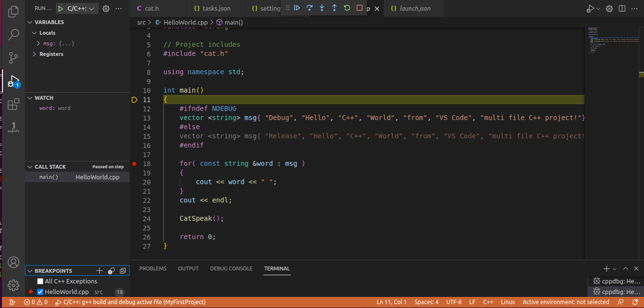Open the Explorer view in activity bar

click(14, 11)
